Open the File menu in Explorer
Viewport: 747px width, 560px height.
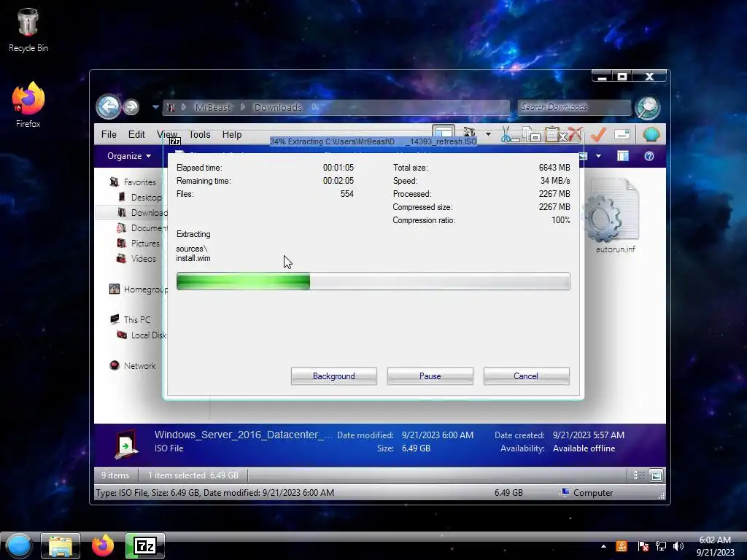pyautogui.click(x=109, y=135)
